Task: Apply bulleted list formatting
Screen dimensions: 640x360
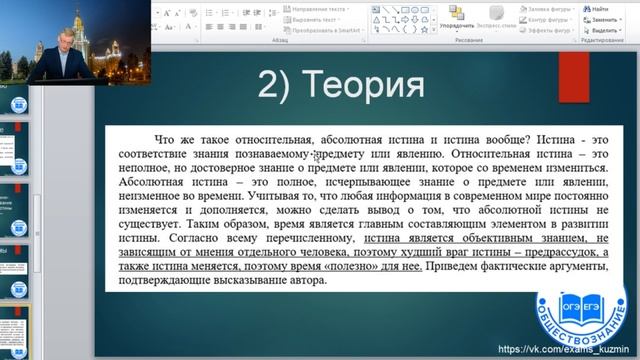Action: [x=209, y=13]
